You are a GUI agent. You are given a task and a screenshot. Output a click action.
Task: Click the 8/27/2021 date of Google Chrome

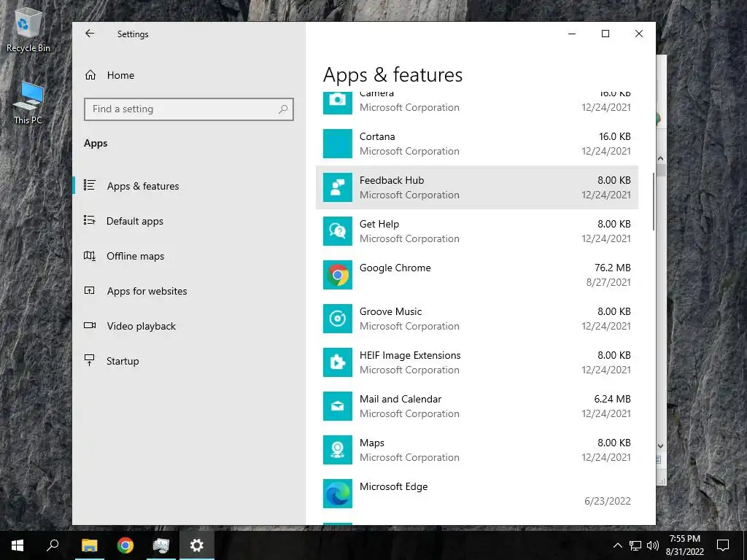click(x=608, y=282)
